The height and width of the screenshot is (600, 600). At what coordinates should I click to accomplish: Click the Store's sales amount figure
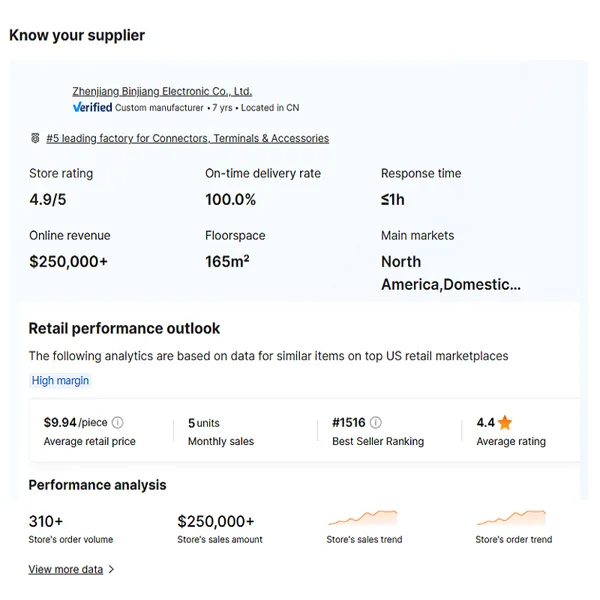(216, 522)
